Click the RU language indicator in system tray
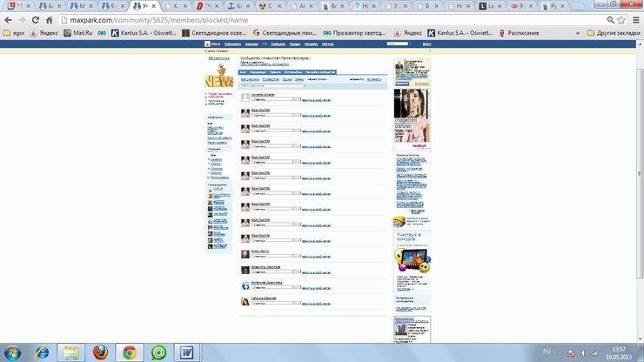The image size is (644, 362). 547,350
